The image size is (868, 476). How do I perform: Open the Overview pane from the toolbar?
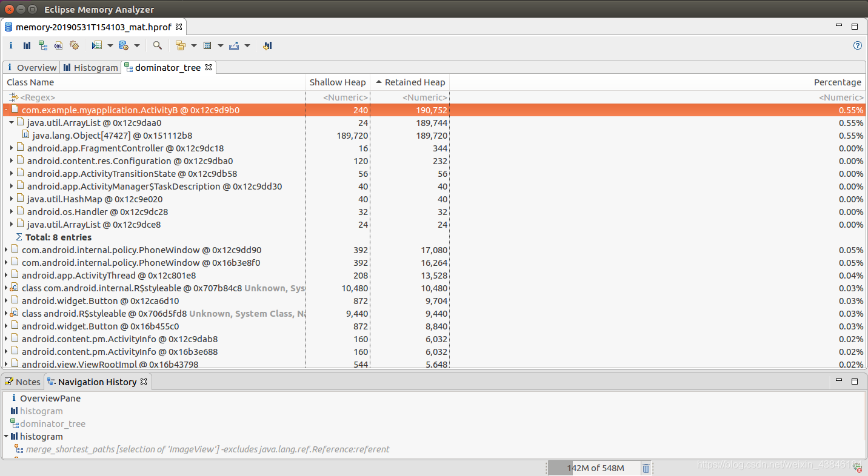(11, 45)
